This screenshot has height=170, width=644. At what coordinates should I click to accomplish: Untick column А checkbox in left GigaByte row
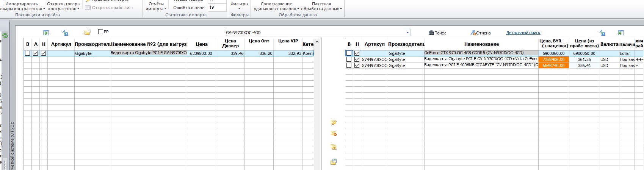35,53
